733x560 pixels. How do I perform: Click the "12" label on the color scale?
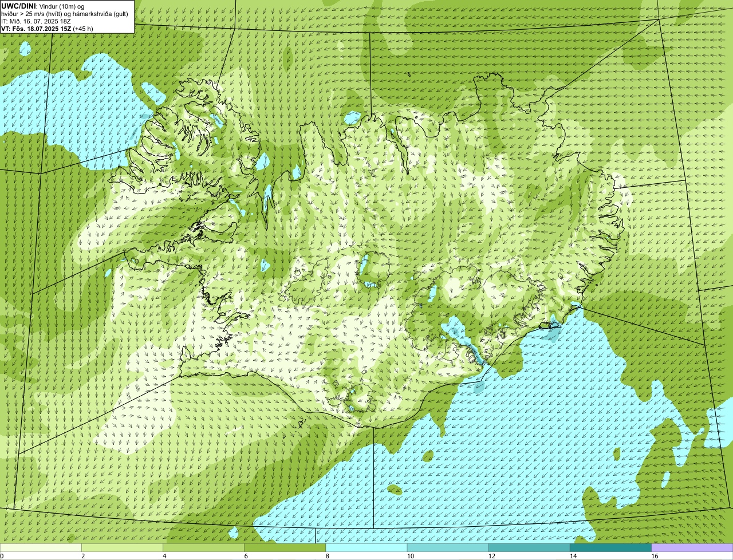pyautogui.click(x=491, y=556)
